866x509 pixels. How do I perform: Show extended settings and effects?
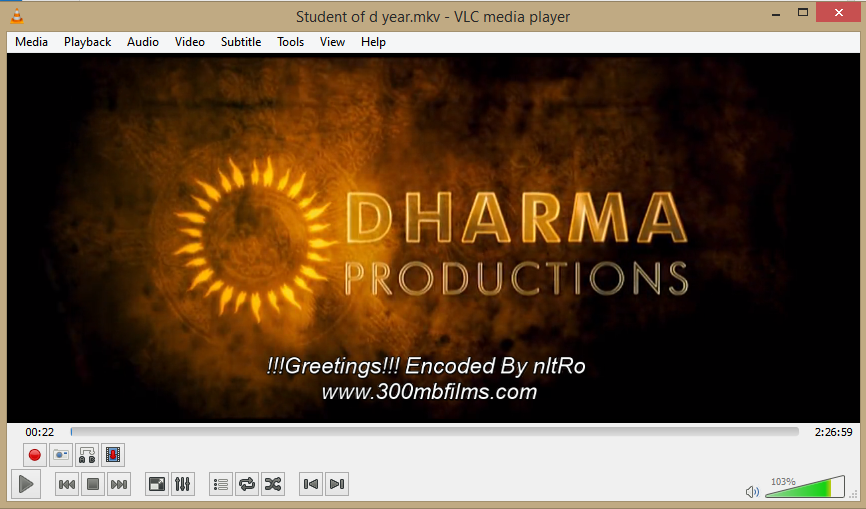[x=183, y=484]
